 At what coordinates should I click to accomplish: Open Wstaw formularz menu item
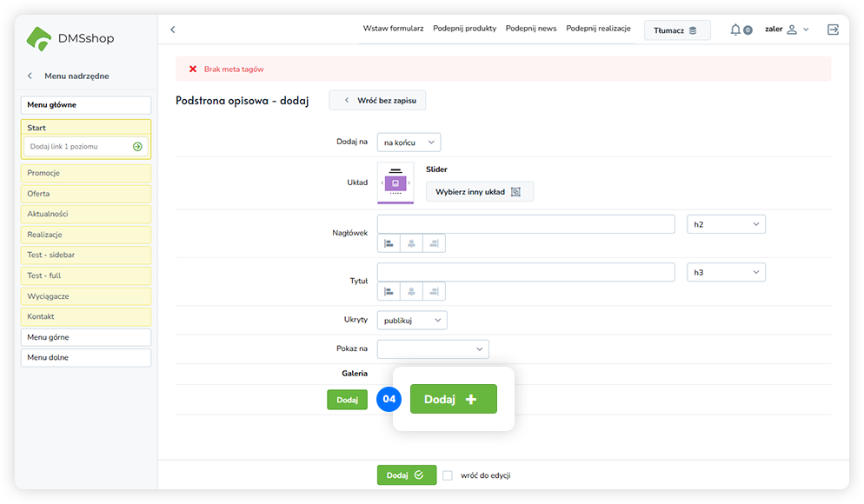click(393, 29)
